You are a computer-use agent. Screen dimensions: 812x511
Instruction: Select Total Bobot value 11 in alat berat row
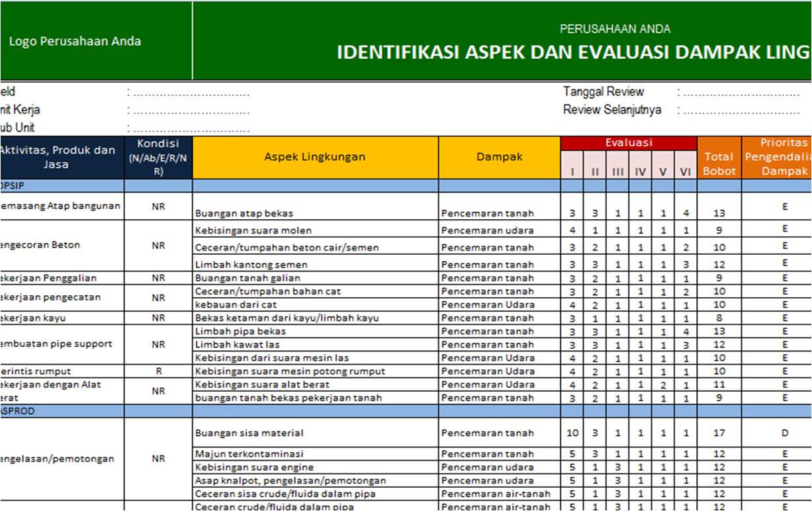(x=719, y=385)
